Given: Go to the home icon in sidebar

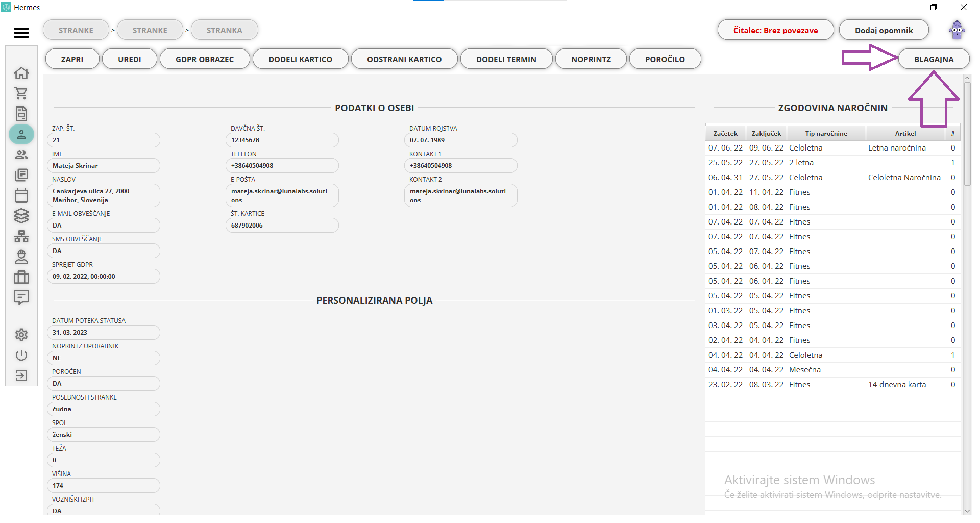Looking at the screenshot, I should point(21,73).
